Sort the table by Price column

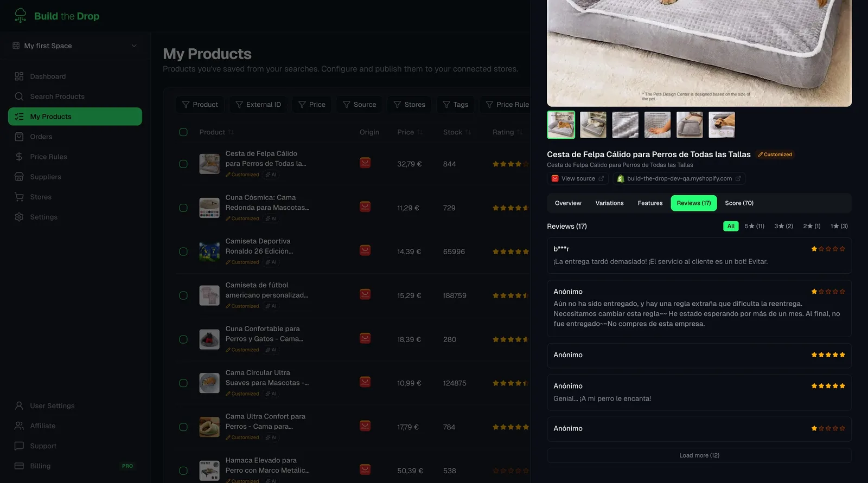410,132
